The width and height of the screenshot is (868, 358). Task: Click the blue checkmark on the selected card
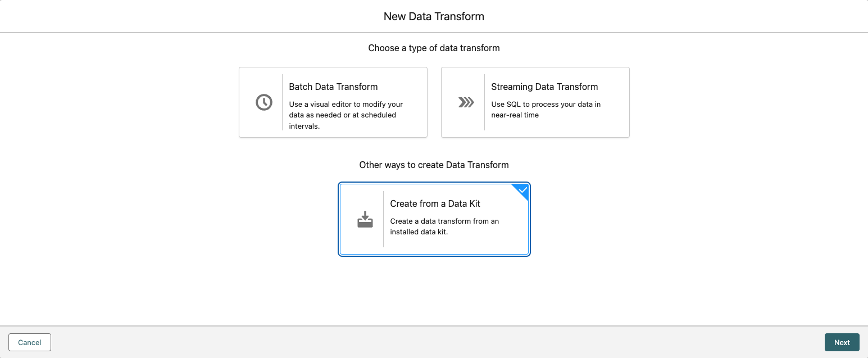pyautogui.click(x=523, y=191)
